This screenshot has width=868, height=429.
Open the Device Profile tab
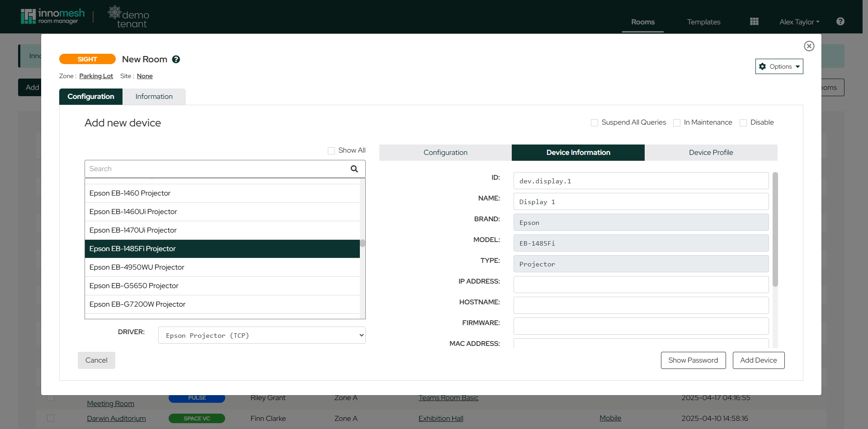point(711,153)
